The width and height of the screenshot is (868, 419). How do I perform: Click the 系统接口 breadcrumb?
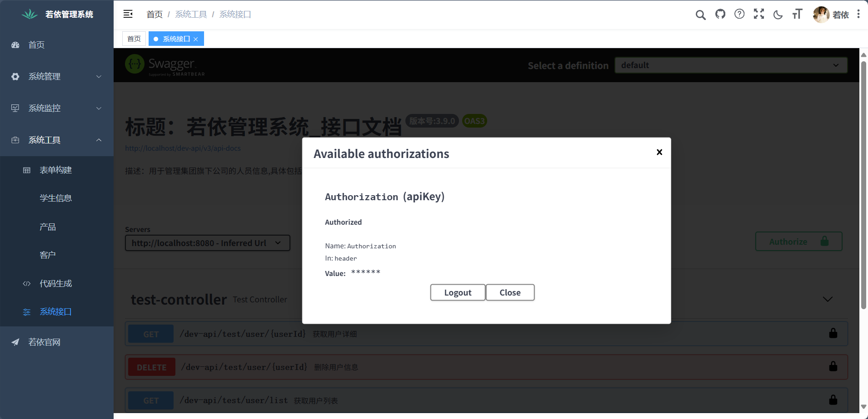click(235, 15)
